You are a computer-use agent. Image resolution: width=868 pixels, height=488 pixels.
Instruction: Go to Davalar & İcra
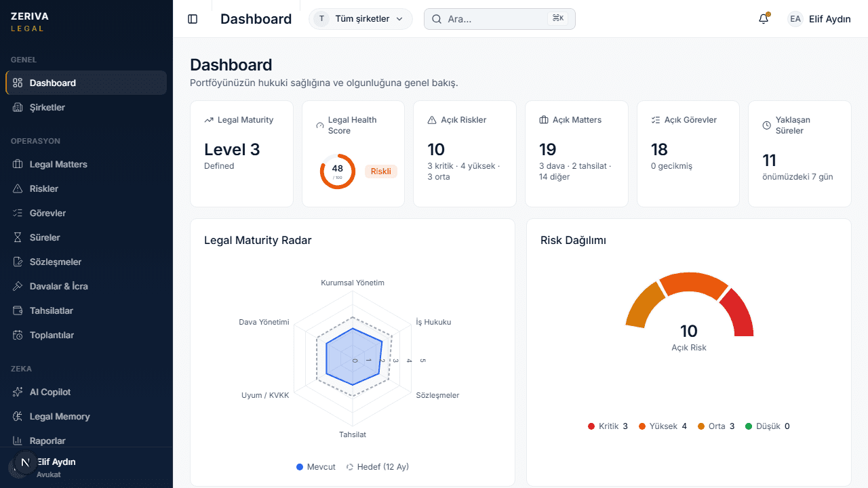86,286
